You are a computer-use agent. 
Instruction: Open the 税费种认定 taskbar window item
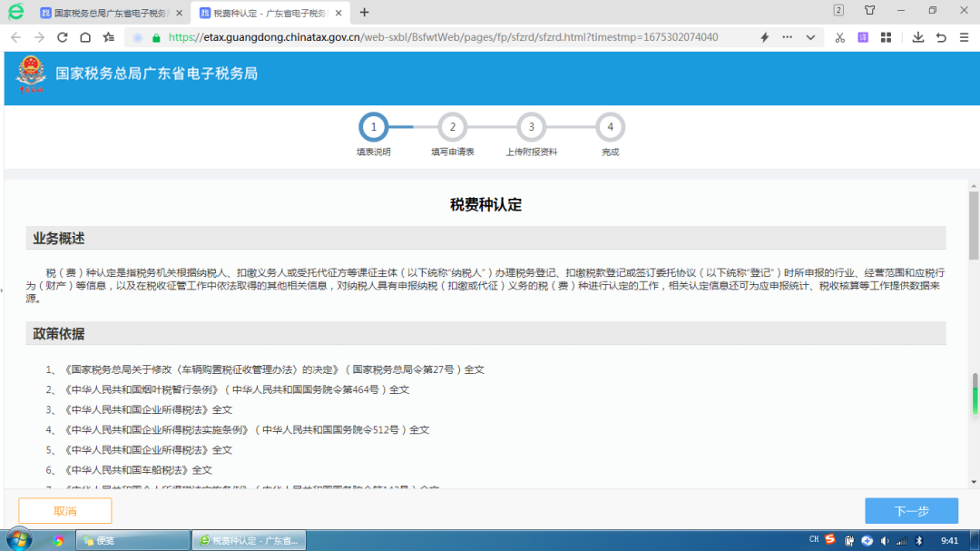pyautogui.click(x=249, y=540)
